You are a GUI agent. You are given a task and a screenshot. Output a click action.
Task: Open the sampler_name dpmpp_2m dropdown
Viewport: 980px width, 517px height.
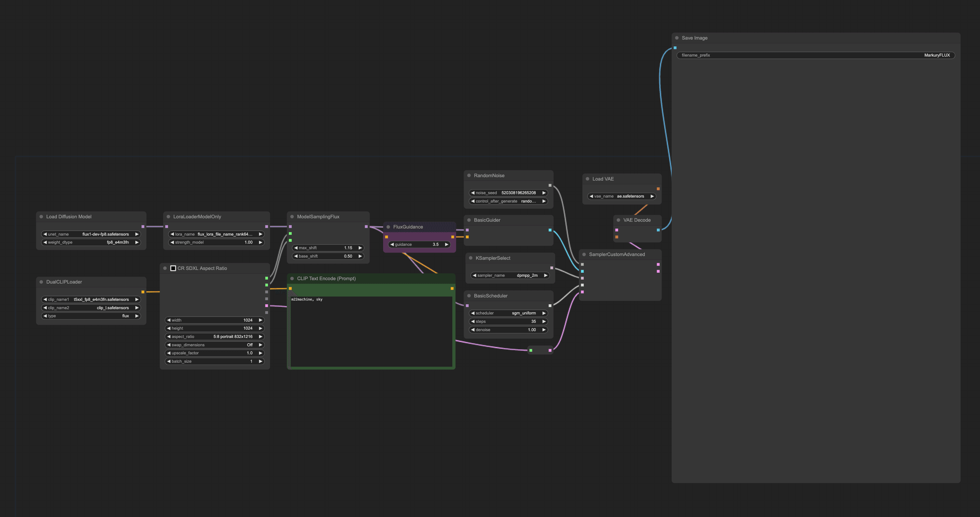coord(510,275)
